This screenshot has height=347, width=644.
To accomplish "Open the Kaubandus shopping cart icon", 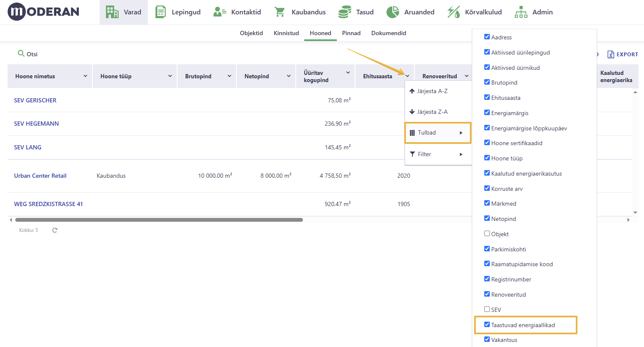I will point(280,12).
